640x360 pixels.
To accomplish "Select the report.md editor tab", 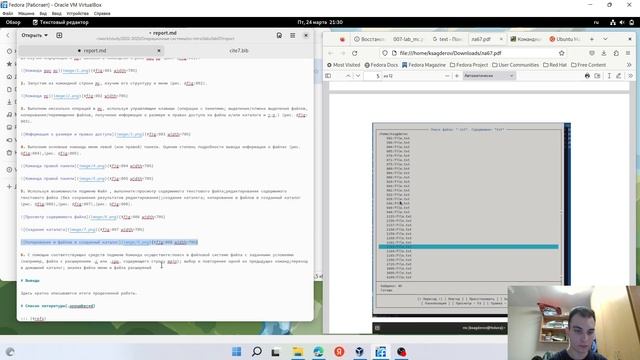I will [91, 51].
